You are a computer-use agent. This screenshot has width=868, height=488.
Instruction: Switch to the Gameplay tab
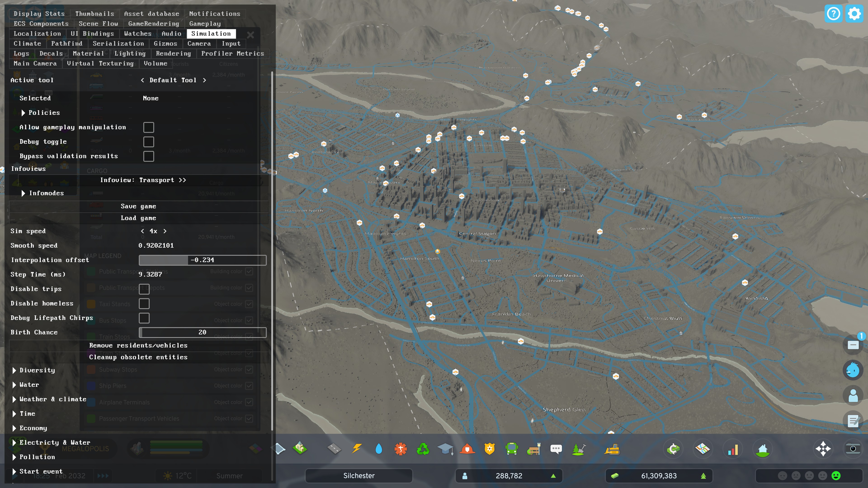coord(205,24)
